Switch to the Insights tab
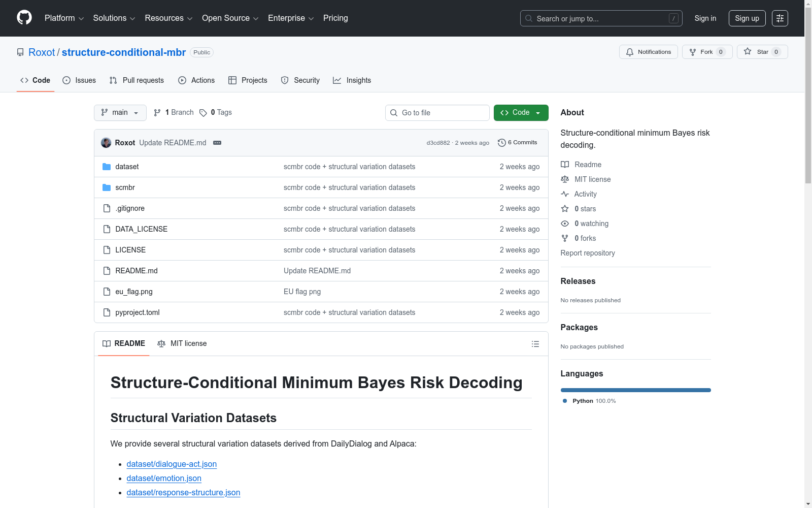Screen dimensions: 812x508 coord(352,80)
